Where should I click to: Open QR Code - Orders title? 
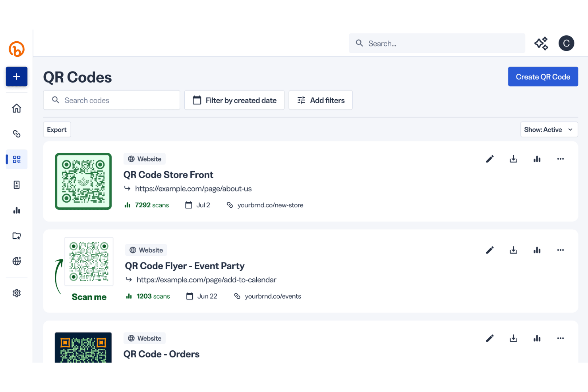pos(161,354)
